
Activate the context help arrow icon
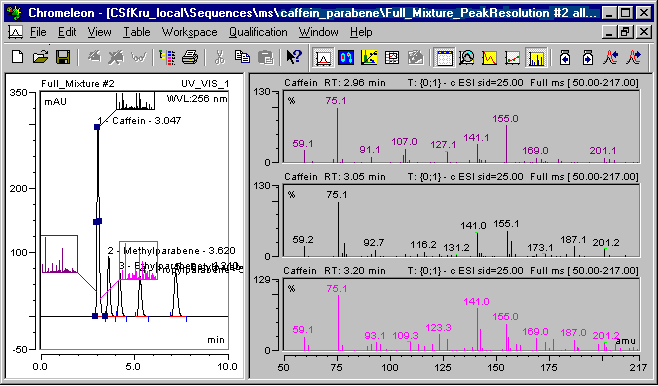[294, 57]
